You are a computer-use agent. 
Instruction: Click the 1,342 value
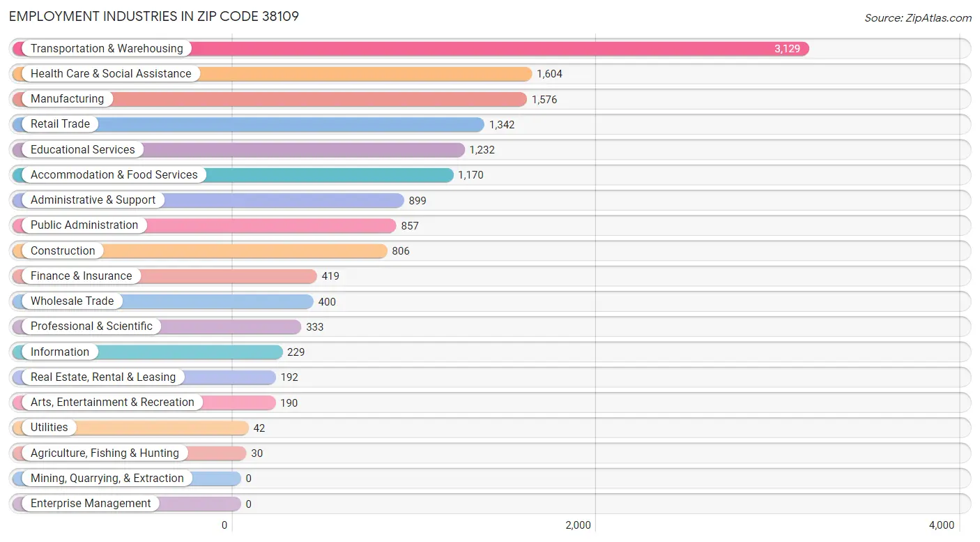tap(502, 125)
